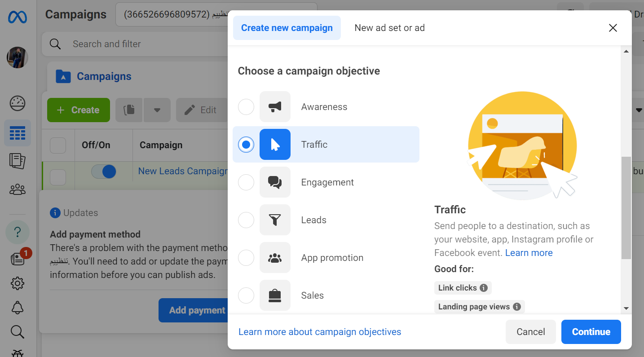Open the duplicate options dropdown arrow
Image resolution: width=644 pixels, height=357 pixels.
tap(157, 110)
